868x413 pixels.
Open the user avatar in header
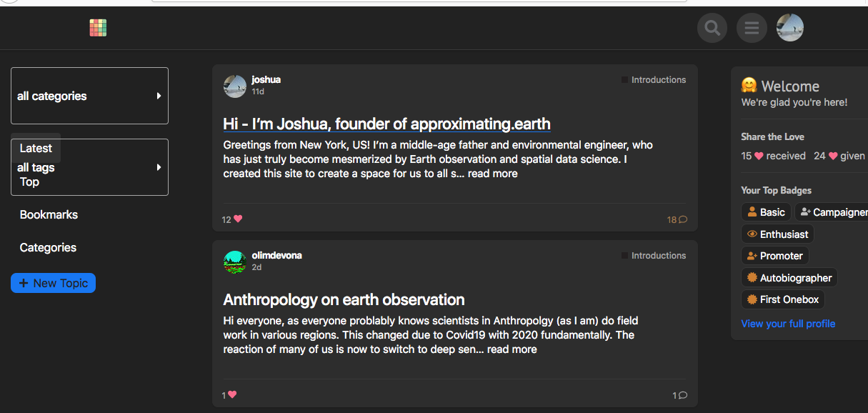[790, 29]
